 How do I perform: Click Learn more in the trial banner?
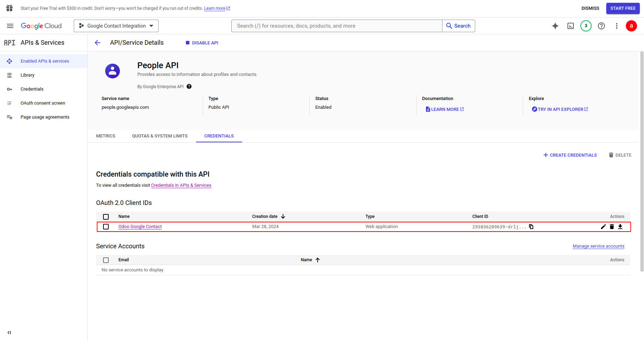tap(217, 8)
